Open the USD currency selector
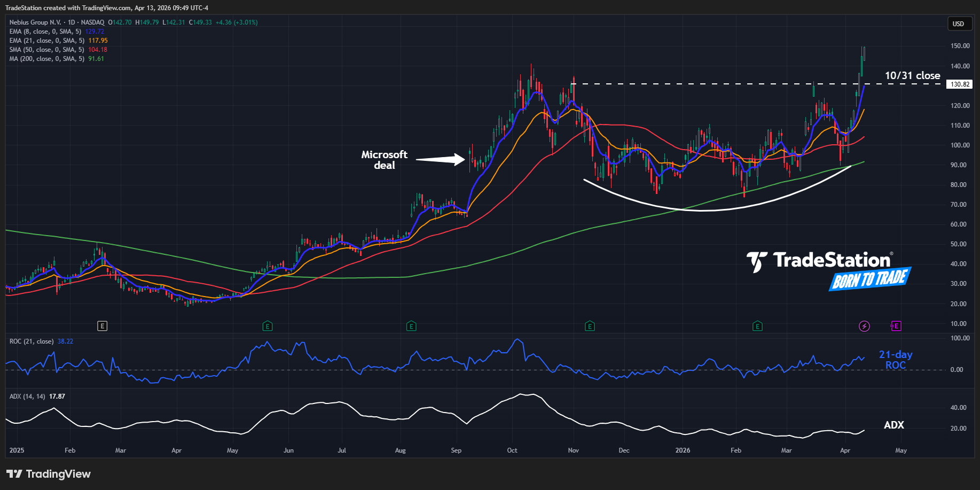The image size is (980, 490). [x=958, y=24]
